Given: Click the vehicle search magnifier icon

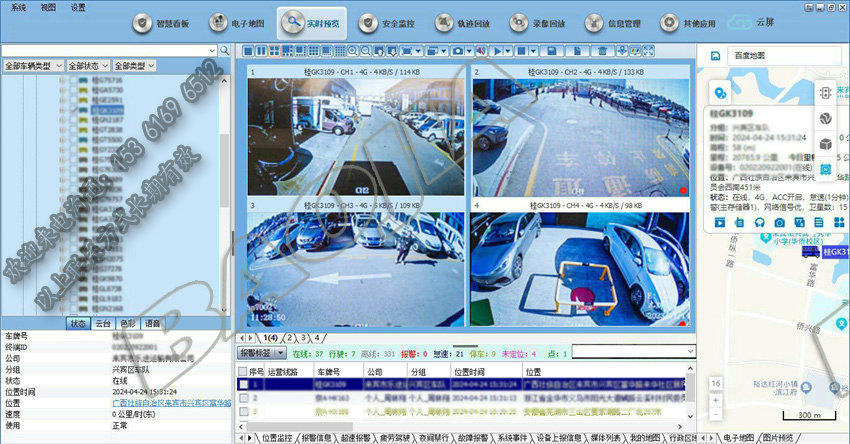Looking at the screenshot, I should click(x=225, y=49).
